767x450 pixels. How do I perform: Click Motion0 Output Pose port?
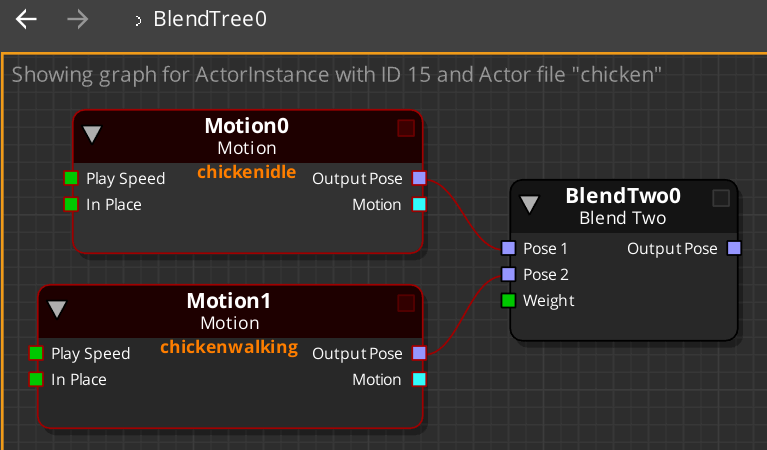coord(419,179)
